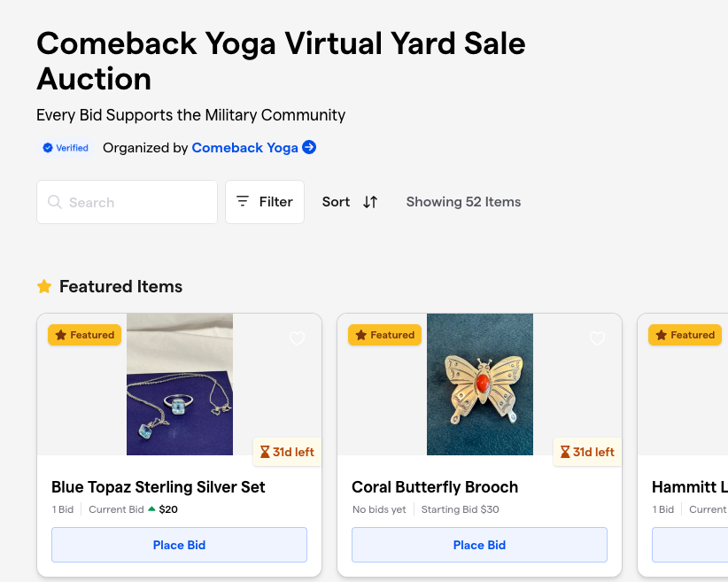Focus the Search input field
Viewport: 728px width, 582px height.
[x=127, y=202]
